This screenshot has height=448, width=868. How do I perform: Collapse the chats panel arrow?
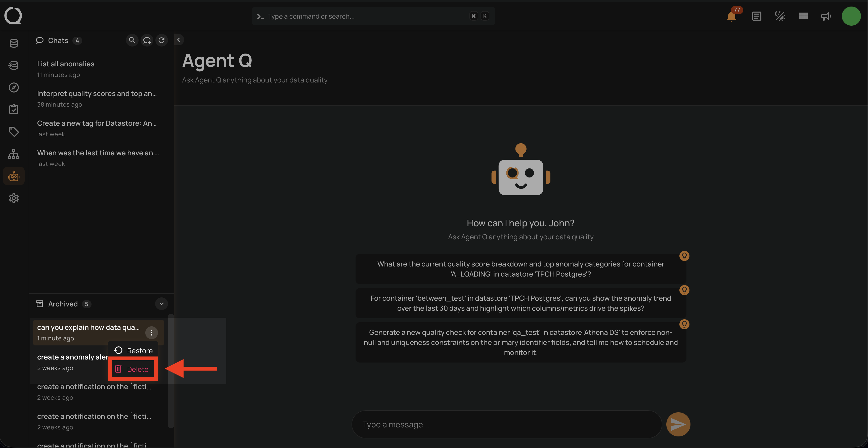[179, 40]
